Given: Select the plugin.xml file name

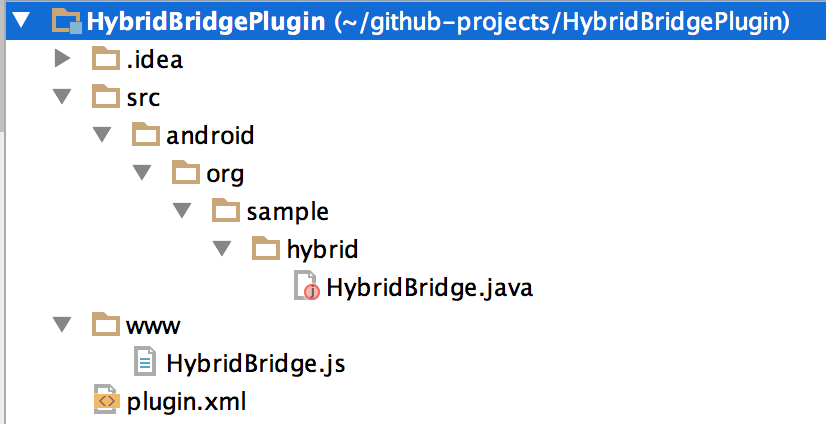Looking at the screenshot, I should [186, 402].
